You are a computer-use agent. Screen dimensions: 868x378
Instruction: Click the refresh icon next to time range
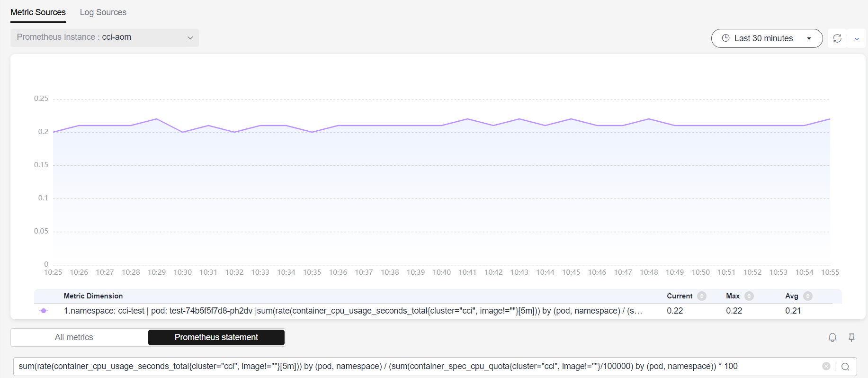837,38
